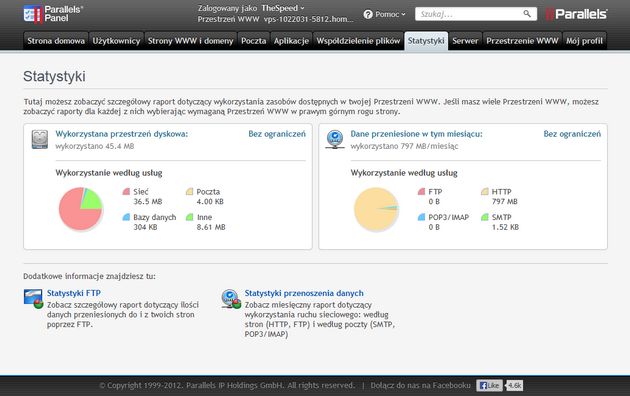Open the Poczta tab
The height and width of the screenshot is (396, 630).
coord(254,41)
